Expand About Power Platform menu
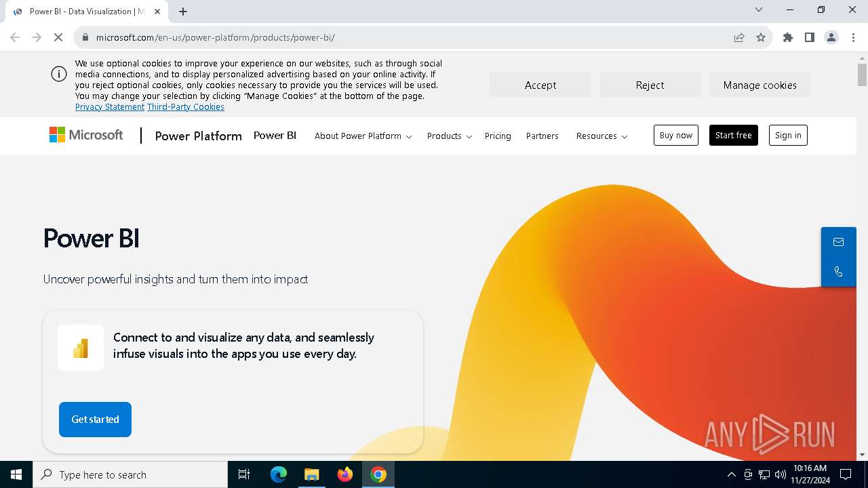This screenshot has height=488, width=868. point(363,136)
